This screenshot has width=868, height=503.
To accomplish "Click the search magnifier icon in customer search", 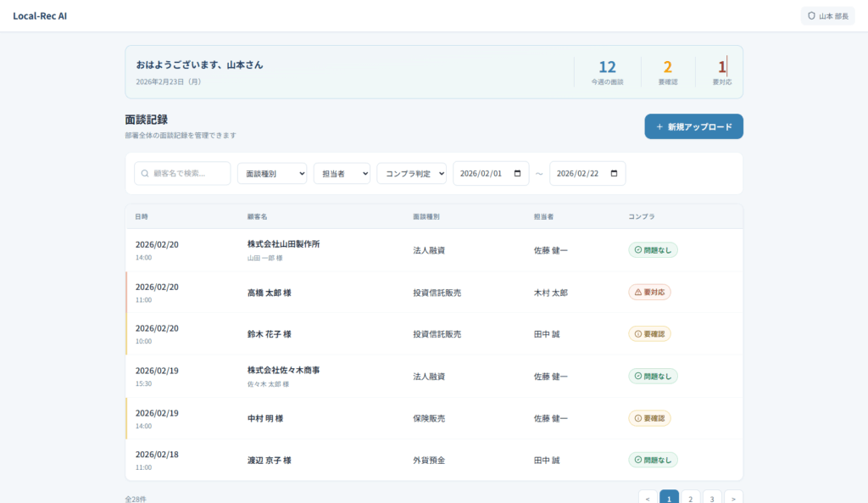I will [x=146, y=173].
